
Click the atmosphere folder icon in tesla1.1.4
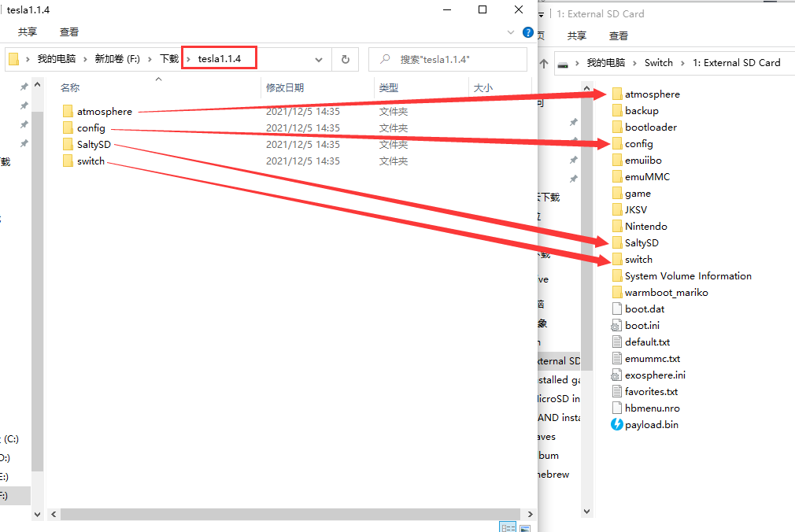[x=68, y=112]
